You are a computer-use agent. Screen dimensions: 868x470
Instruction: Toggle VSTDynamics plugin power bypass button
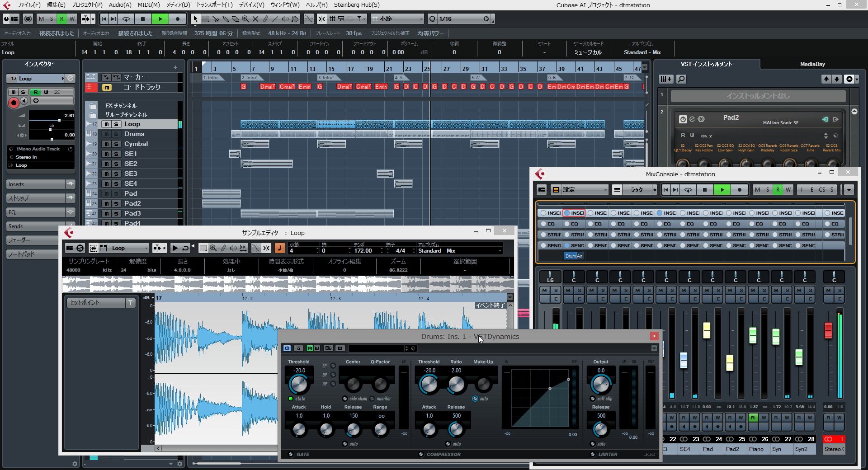point(287,348)
